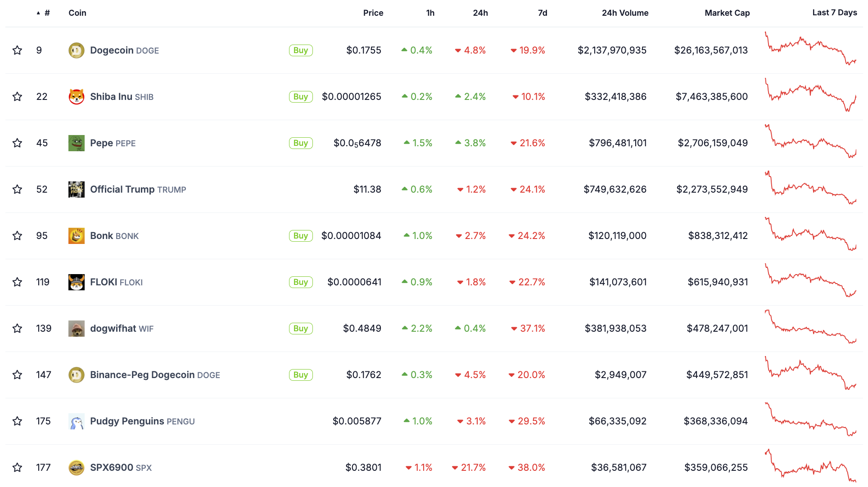This screenshot has width=868, height=487.
Task: Click the Bonk coin logo
Action: 76,236
